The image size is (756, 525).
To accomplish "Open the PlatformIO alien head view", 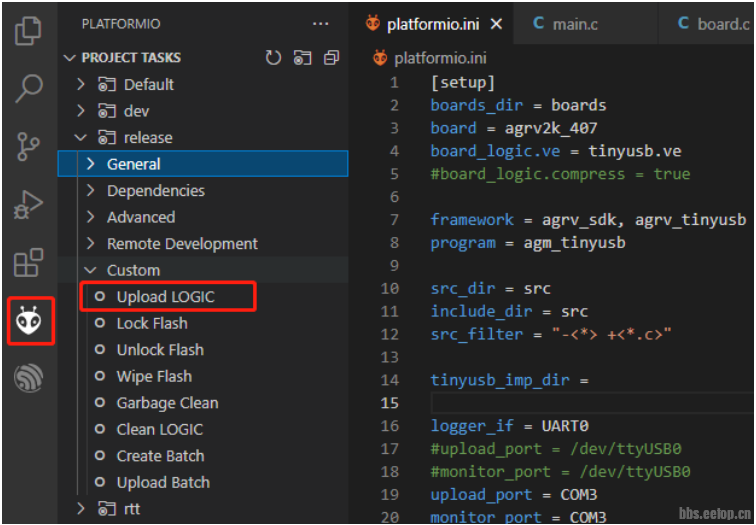I will click(x=29, y=321).
